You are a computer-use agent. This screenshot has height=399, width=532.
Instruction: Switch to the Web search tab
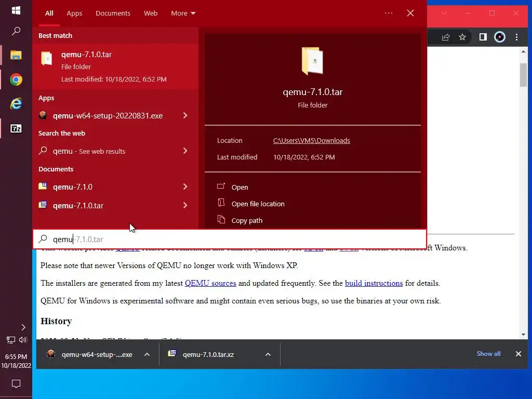point(151,13)
